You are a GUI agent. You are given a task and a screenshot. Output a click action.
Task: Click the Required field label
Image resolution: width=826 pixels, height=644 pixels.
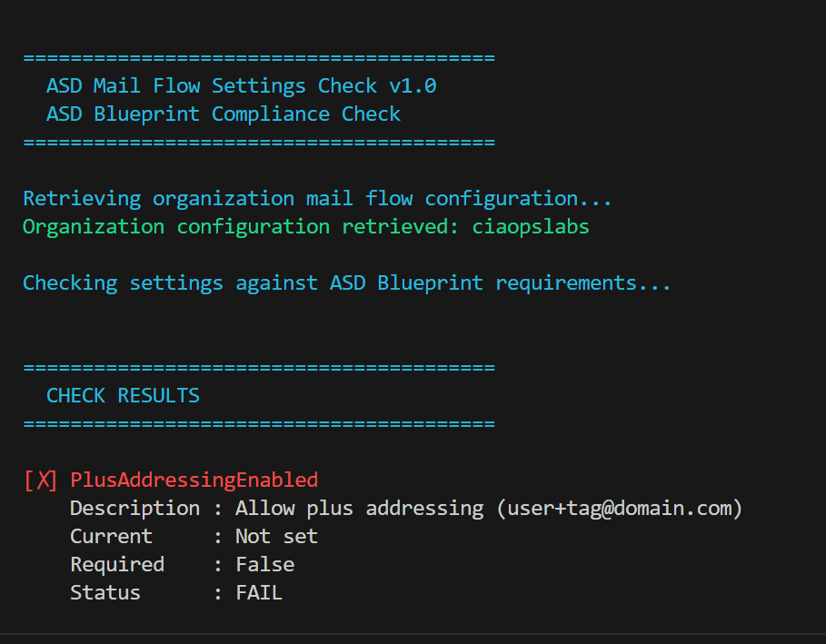coord(117,564)
